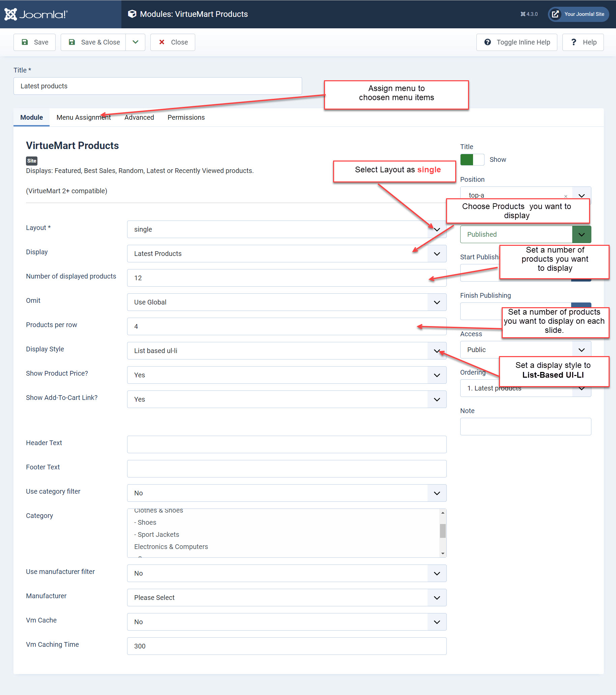The height and width of the screenshot is (695, 616).
Task: Open the Permissions tab
Action: (x=186, y=117)
